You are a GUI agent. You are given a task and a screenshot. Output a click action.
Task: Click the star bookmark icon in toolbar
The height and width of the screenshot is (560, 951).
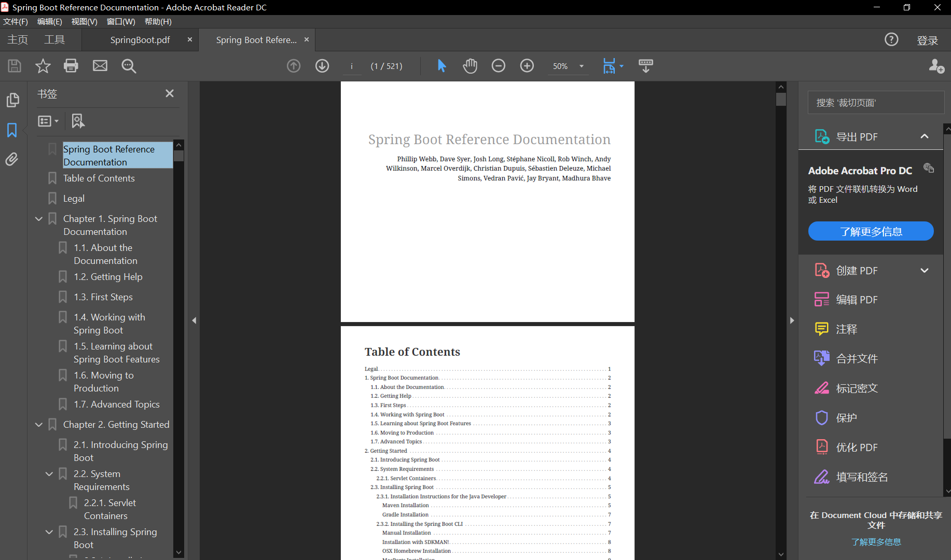pyautogui.click(x=43, y=66)
